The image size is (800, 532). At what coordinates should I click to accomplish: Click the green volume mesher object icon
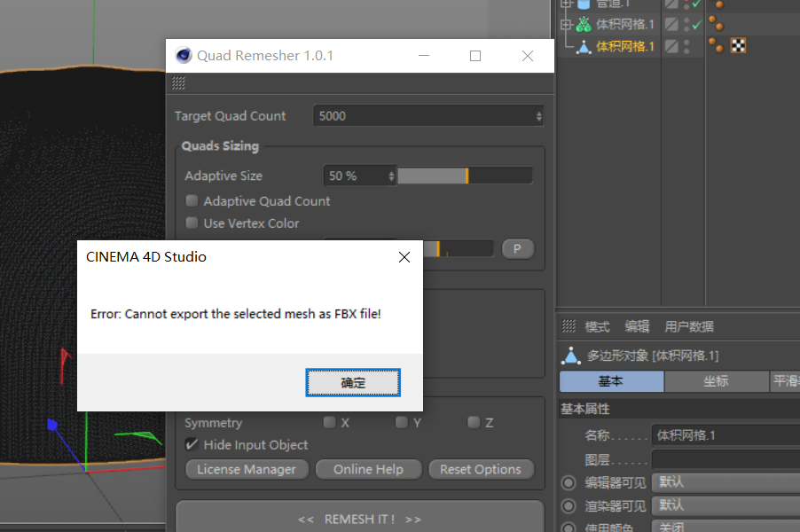coord(584,24)
